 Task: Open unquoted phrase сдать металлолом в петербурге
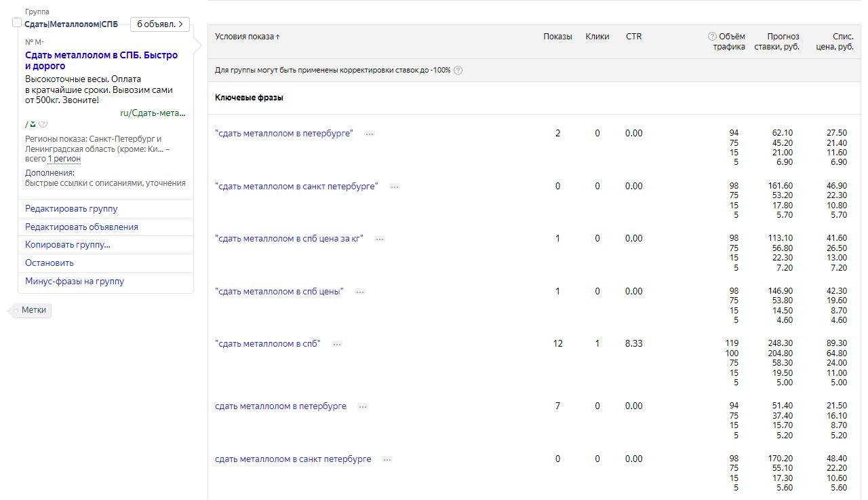pos(281,406)
